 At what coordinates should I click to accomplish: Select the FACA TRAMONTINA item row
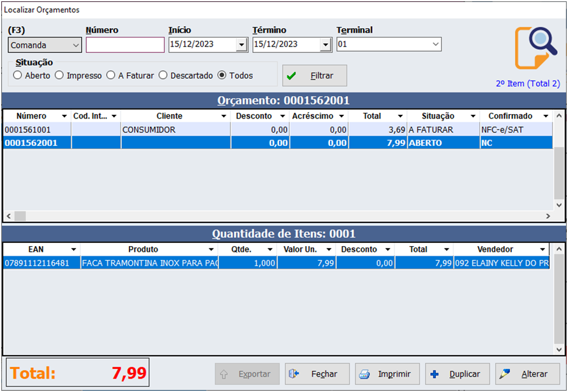coord(149,263)
